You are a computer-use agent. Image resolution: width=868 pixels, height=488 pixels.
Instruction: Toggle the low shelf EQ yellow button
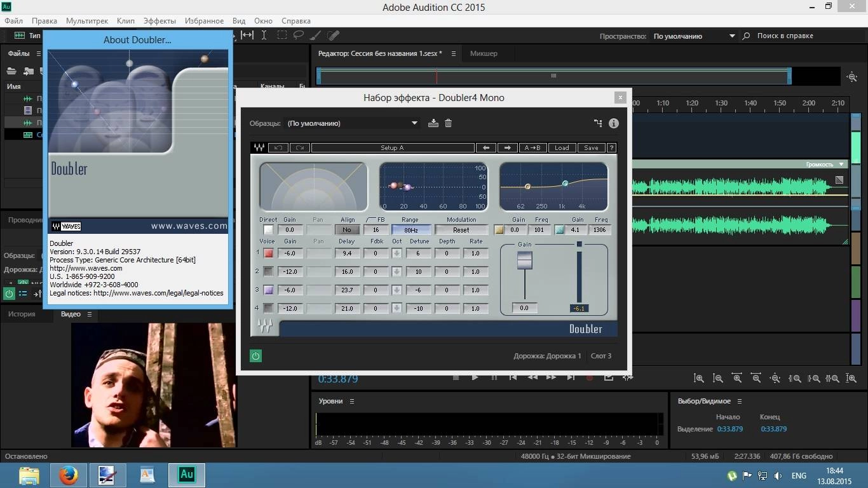[x=499, y=230]
